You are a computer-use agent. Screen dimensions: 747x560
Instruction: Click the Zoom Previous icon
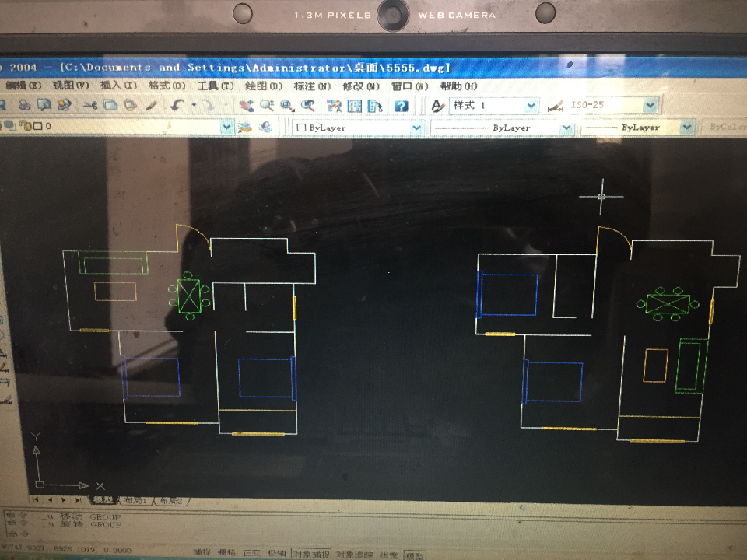pyautogui.click(x=308, y=105)
